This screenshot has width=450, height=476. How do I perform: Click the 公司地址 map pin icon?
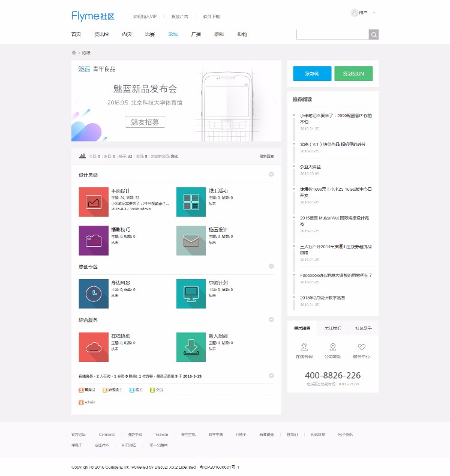(333, 347)
